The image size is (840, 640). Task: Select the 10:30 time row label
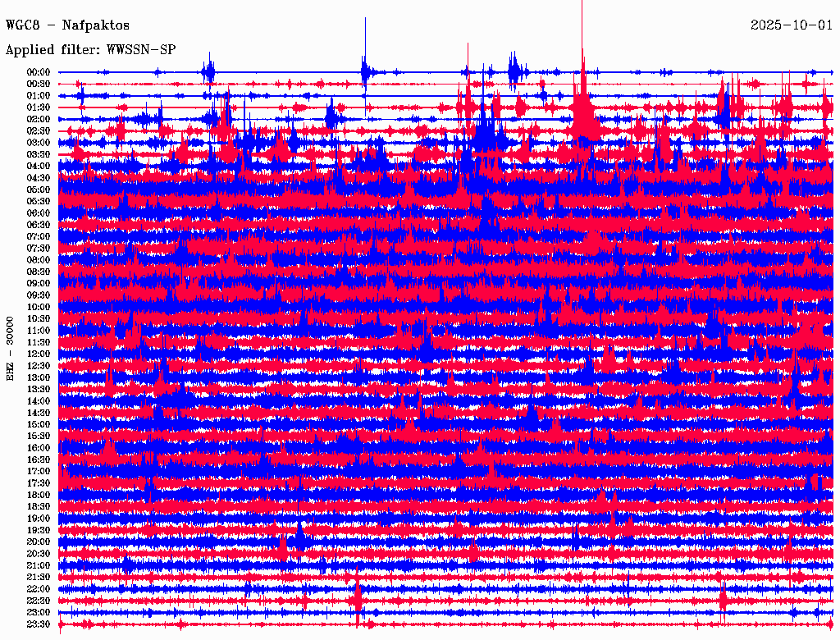pyautogui.click(x=39, y=319)
